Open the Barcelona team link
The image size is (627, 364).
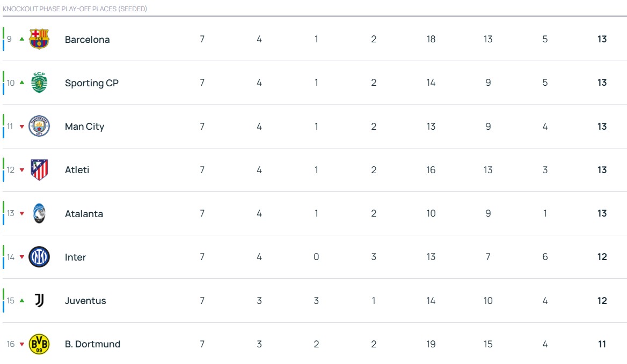coord(87,40)
